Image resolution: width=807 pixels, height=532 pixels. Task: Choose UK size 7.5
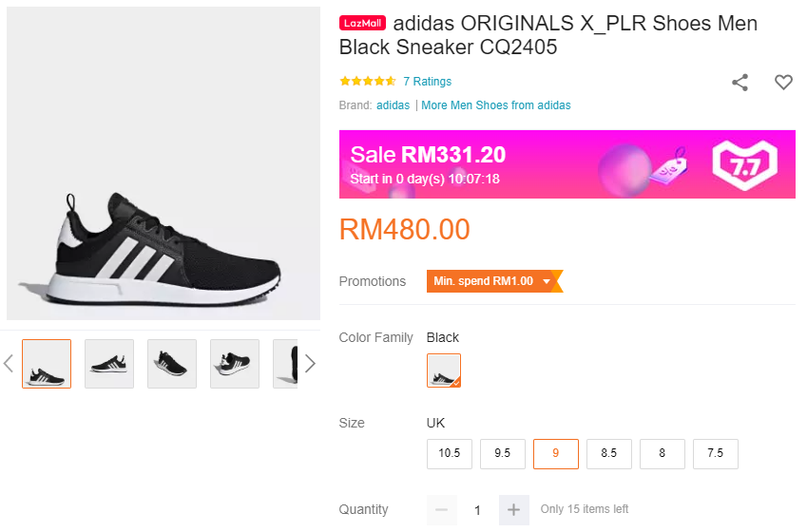pos(716,453)
